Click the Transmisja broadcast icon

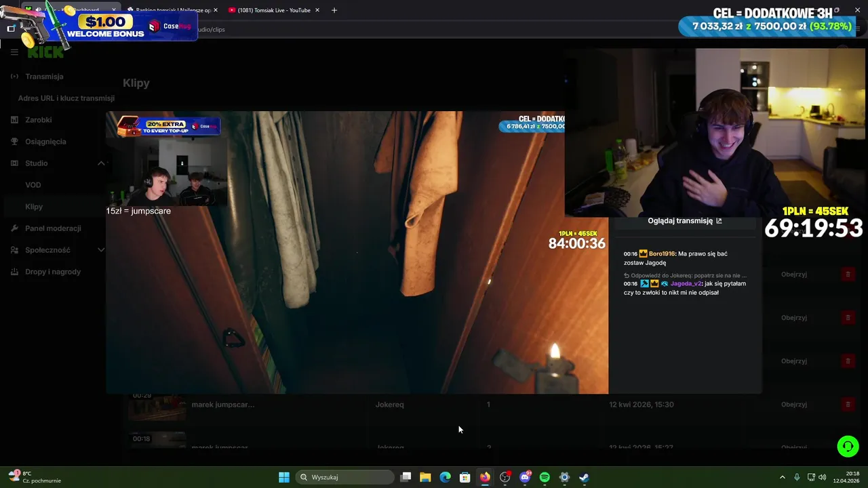click(x=14, y=77)
